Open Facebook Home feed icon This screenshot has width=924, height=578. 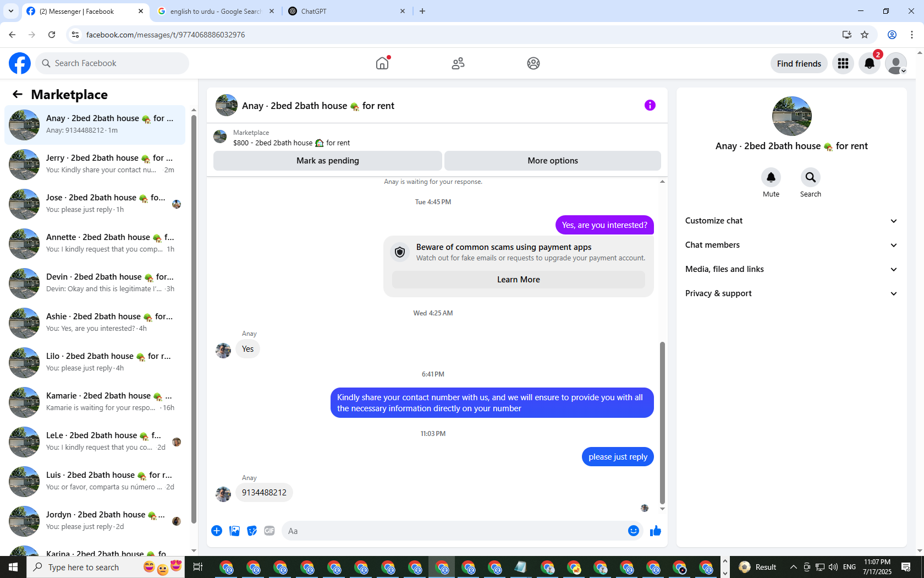coord(382,63)
